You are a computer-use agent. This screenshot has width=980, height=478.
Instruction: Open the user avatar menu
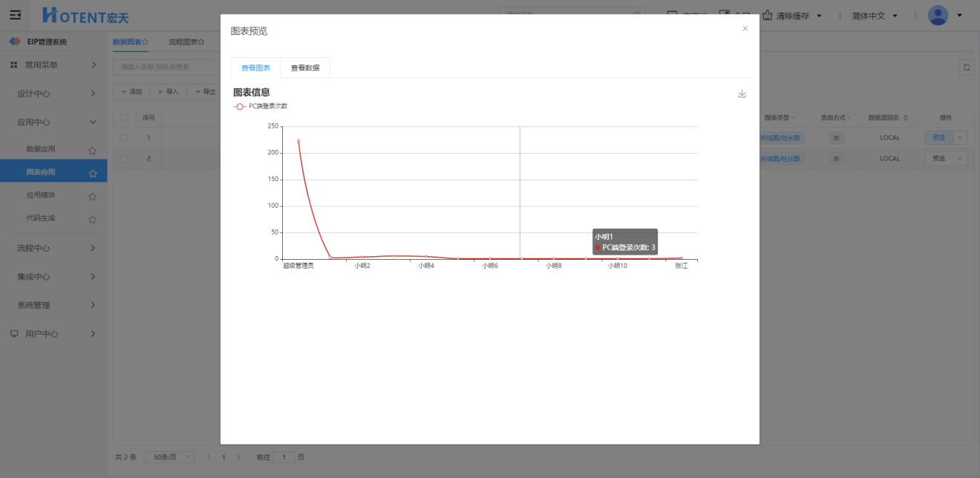938,16
